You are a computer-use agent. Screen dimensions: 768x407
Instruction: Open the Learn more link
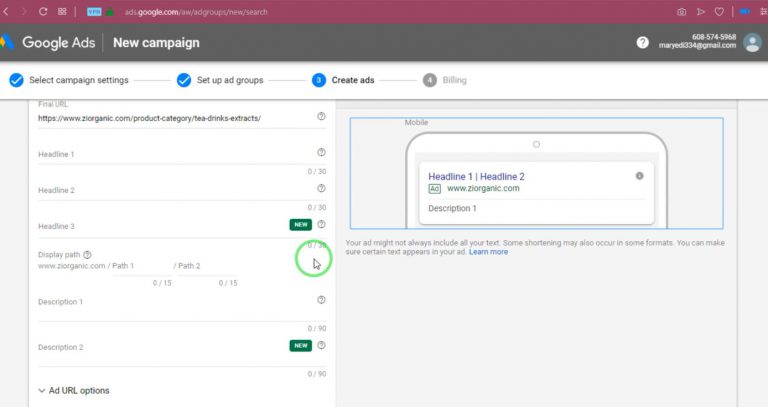(488, 252)
